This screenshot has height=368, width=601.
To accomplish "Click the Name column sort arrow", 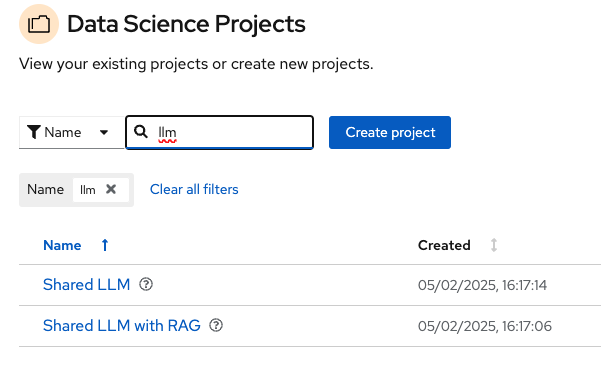I will pyautogui.click(x=105, y=245).
